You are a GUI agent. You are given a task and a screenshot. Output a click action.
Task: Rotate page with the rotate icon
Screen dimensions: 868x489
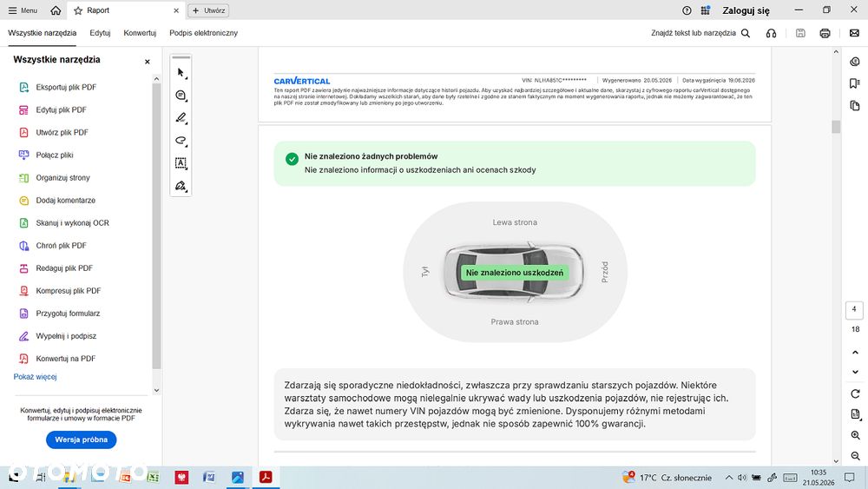click(855, 393)
